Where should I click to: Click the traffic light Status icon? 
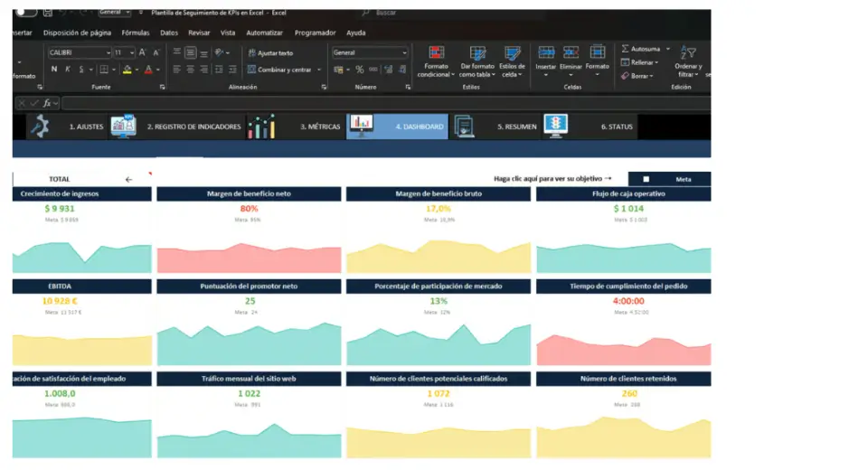(555, 127)
